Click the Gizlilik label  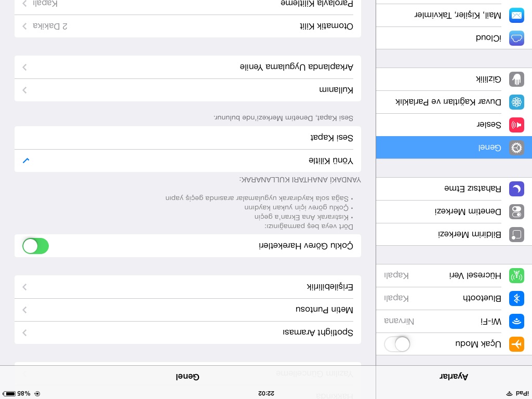coord(488,79)
